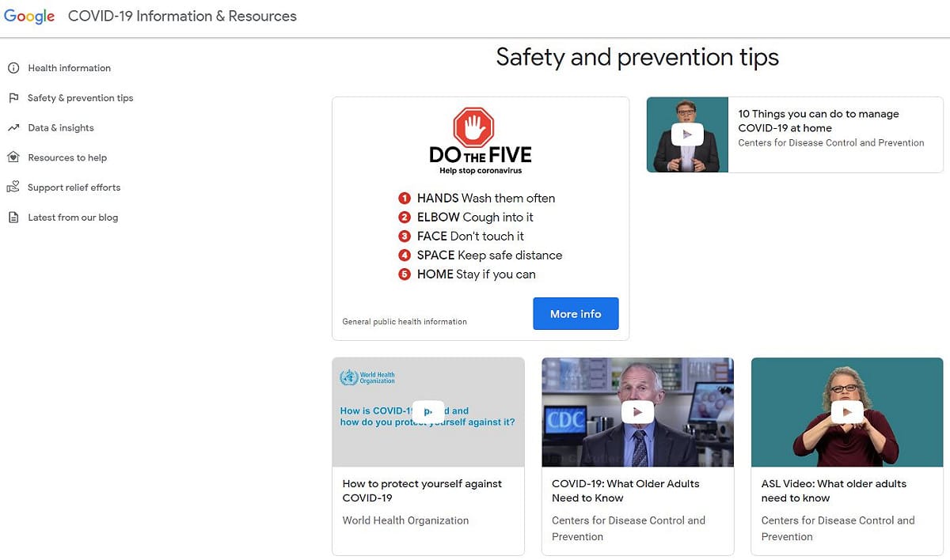Open Health information in the sidebar
The image size is (950, 560).
[x=70, y=68]
